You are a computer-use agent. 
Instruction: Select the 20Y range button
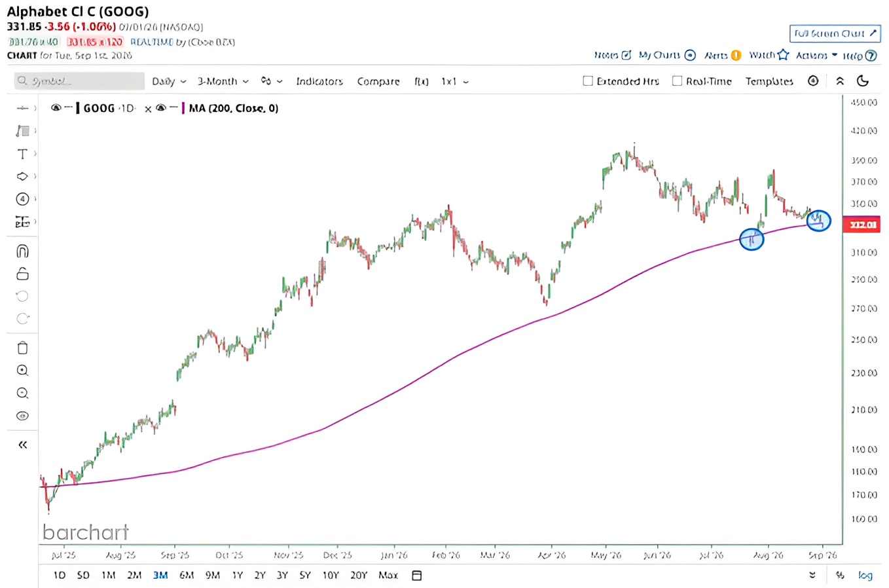pos(359,576)
